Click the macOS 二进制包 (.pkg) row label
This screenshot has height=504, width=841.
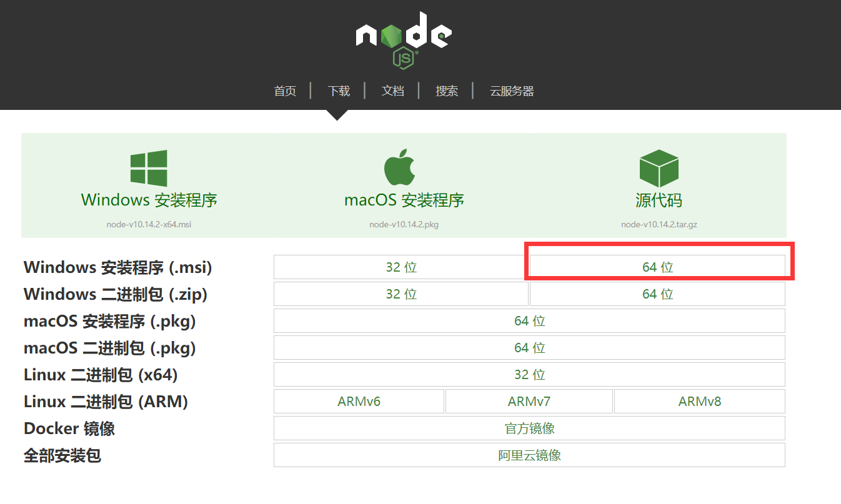110,348
